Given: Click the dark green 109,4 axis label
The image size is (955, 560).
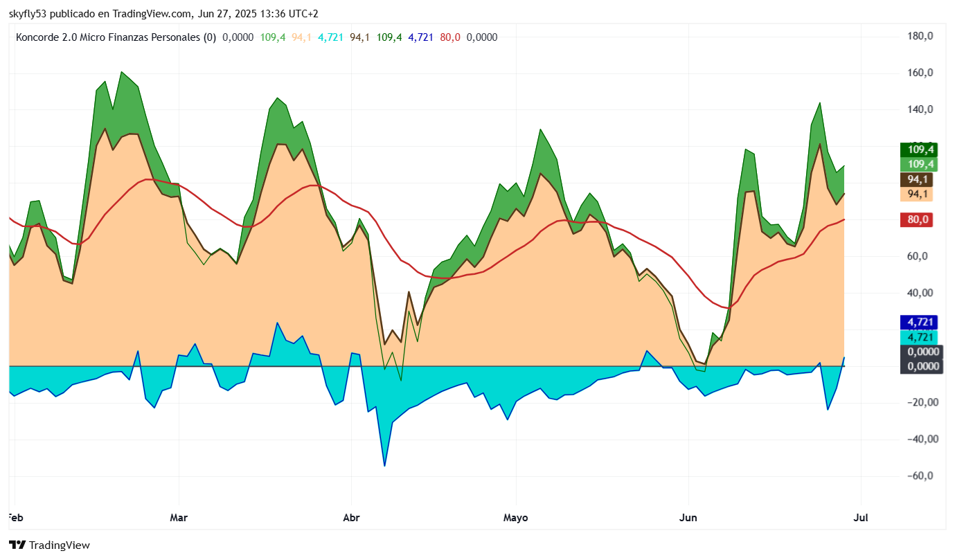Looking at the screenshot, I should point(918,150).
